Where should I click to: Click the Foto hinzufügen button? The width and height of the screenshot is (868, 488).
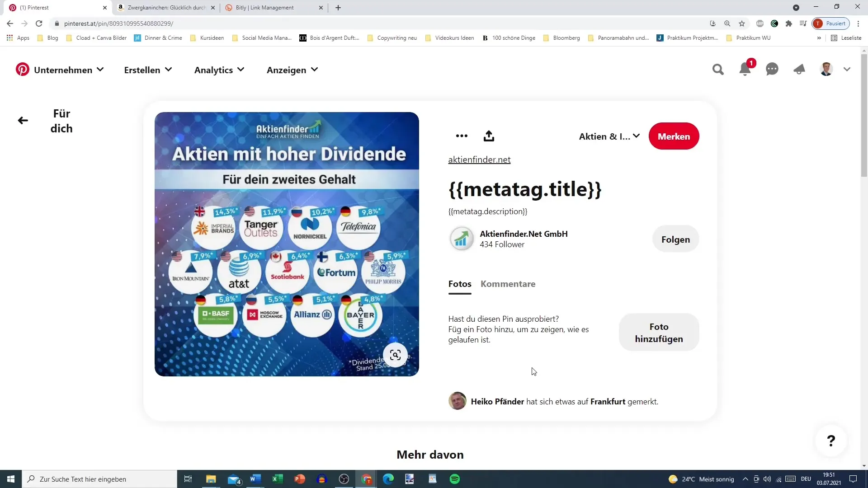[659, 333]
